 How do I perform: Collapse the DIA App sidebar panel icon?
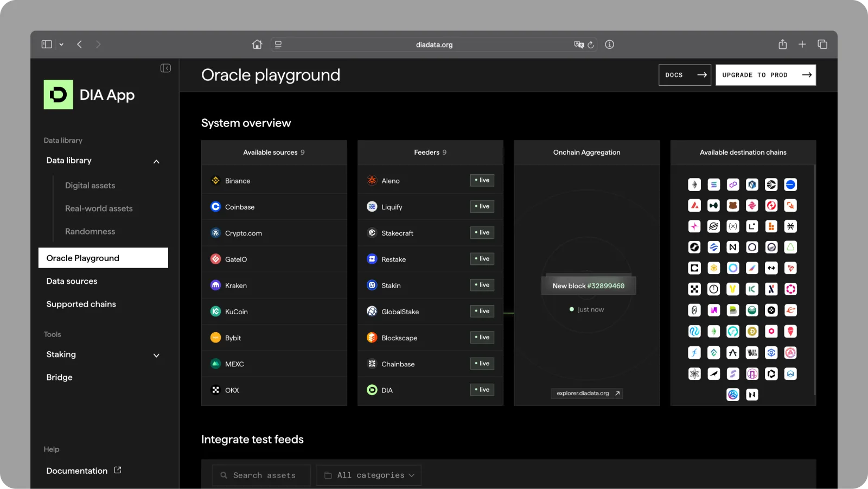165,68
